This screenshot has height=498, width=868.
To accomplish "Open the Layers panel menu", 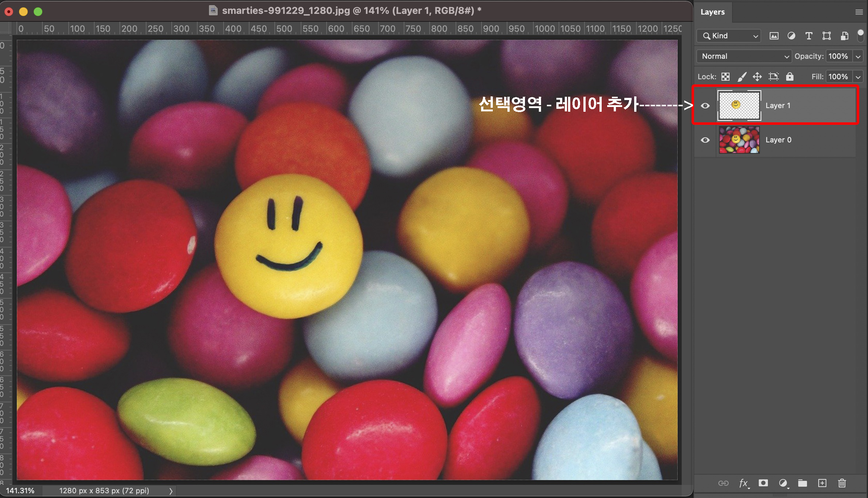I will point(859,12).
